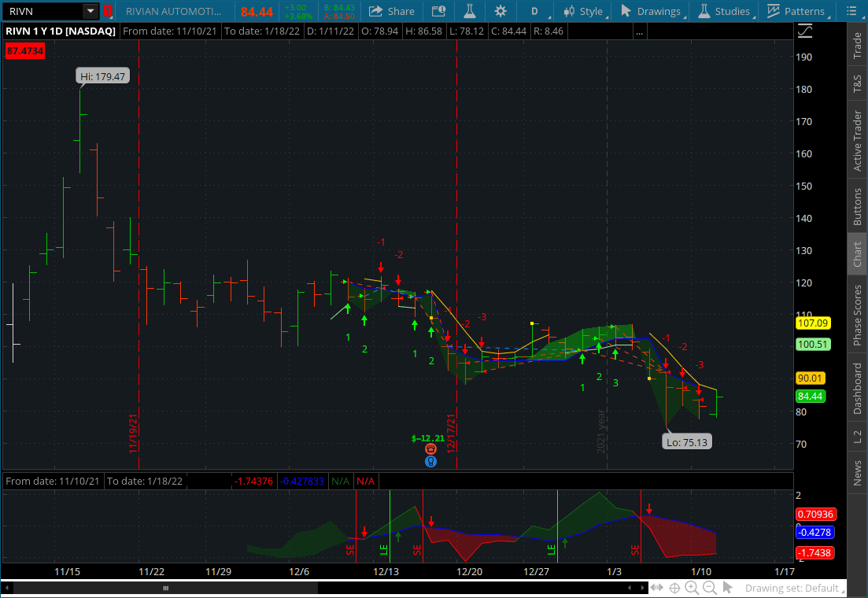Viewport: 868px width, 598px height.
Task: Open the Studies menu
Action: [x=724, y=11]
